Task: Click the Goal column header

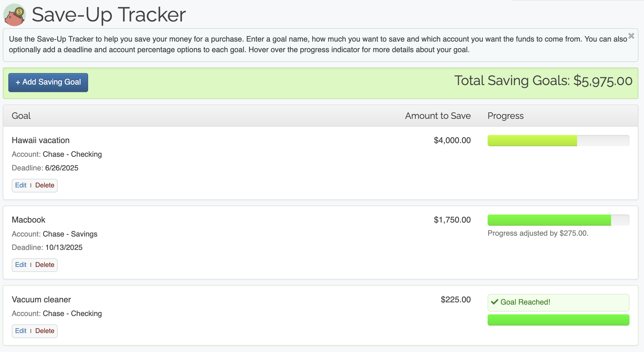Action: click(21, 116)
